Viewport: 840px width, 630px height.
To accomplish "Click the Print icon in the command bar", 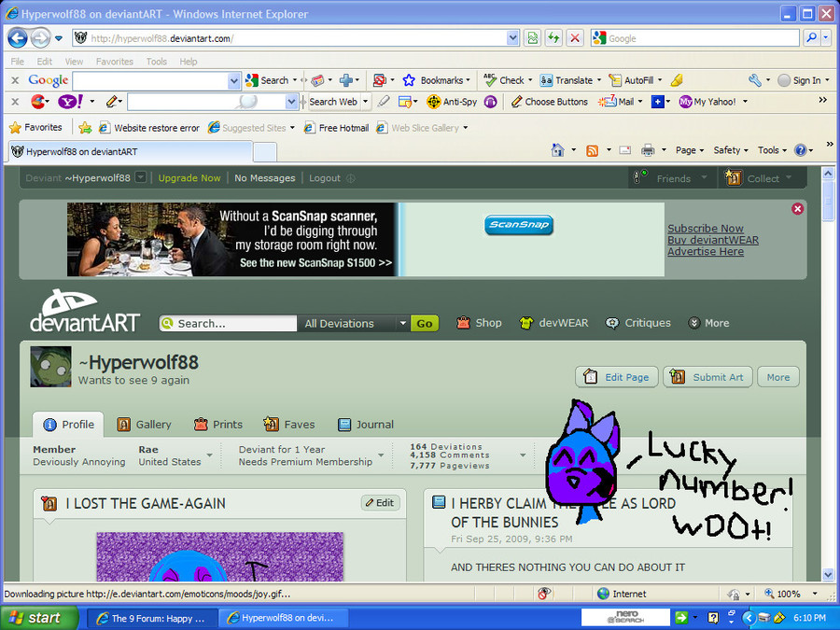I will click(648, 150).
